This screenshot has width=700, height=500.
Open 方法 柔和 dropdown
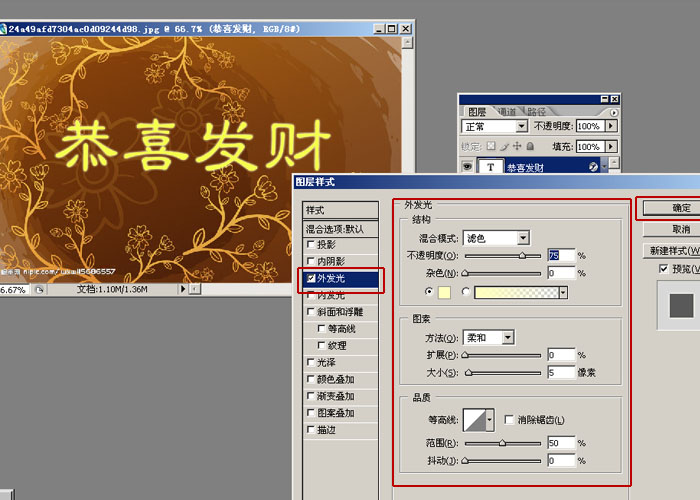pyautogui.click(x=508, y=338)
